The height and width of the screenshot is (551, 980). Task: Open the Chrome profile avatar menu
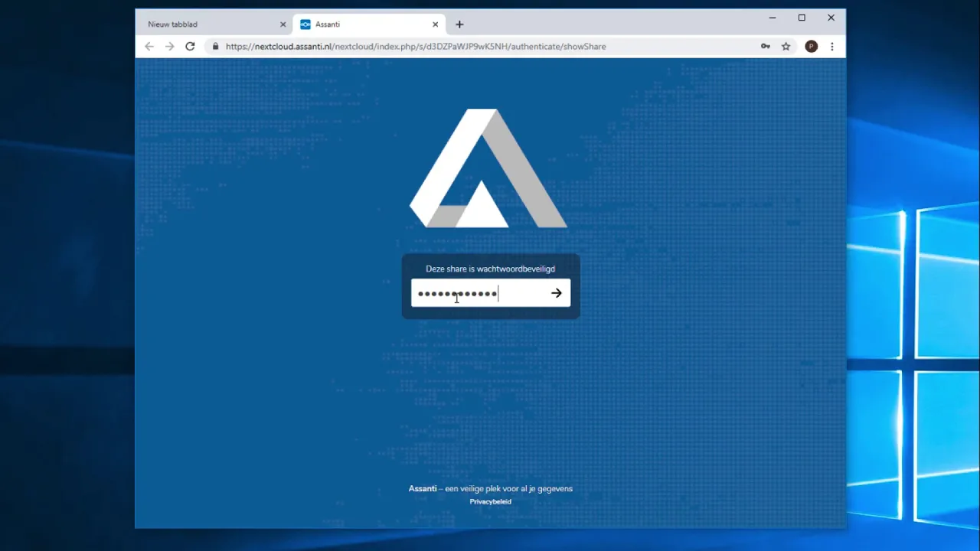[812, 47]
